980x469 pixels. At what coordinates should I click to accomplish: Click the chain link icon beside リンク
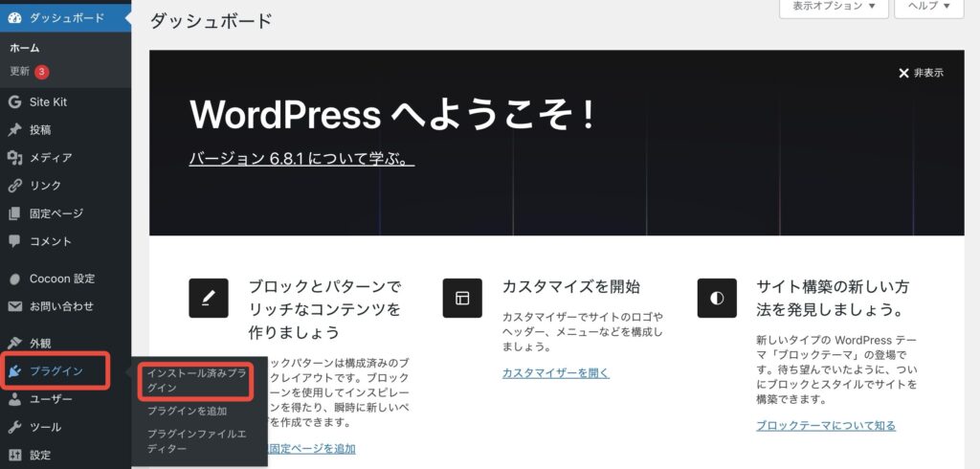[x=14, y=186]
